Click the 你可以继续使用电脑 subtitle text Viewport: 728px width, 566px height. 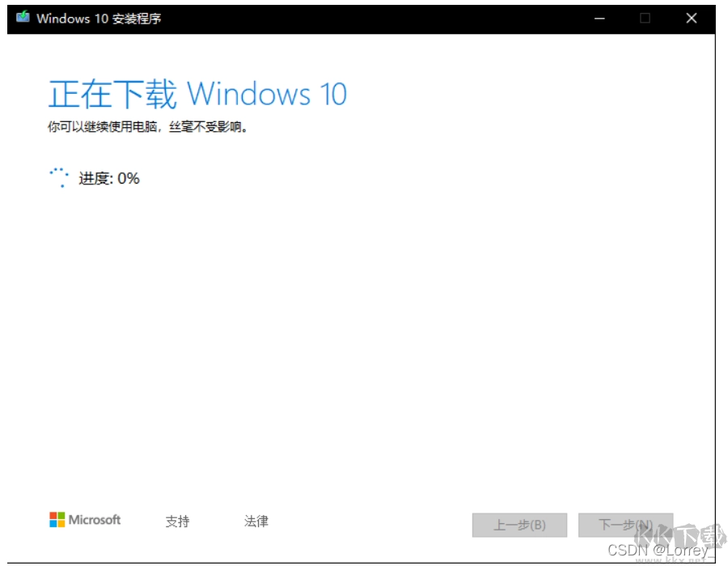click(x=146, y=127)
